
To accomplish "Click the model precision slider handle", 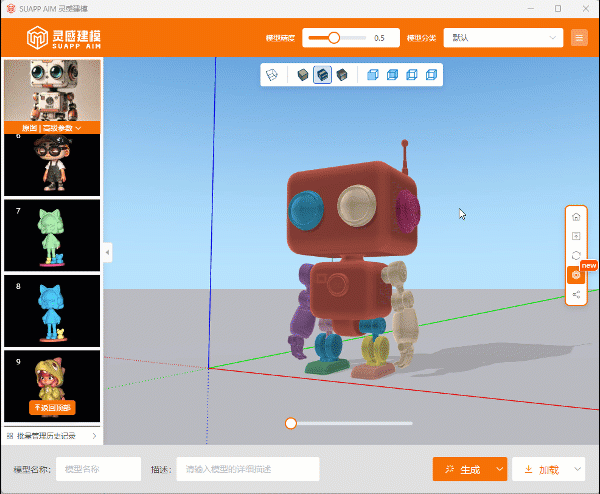I will tap(334, 38).
